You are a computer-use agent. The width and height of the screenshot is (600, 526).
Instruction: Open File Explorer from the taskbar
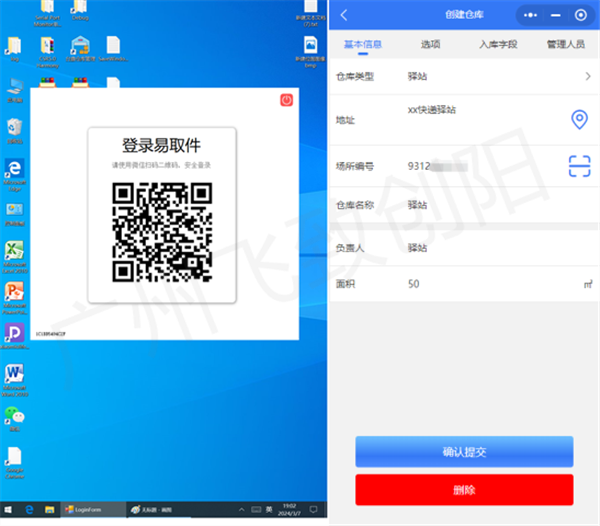coord(49,510)
